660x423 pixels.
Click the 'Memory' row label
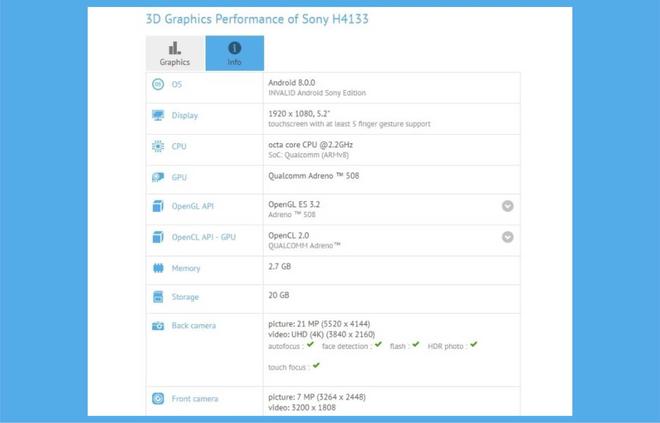tap(186, 269)
